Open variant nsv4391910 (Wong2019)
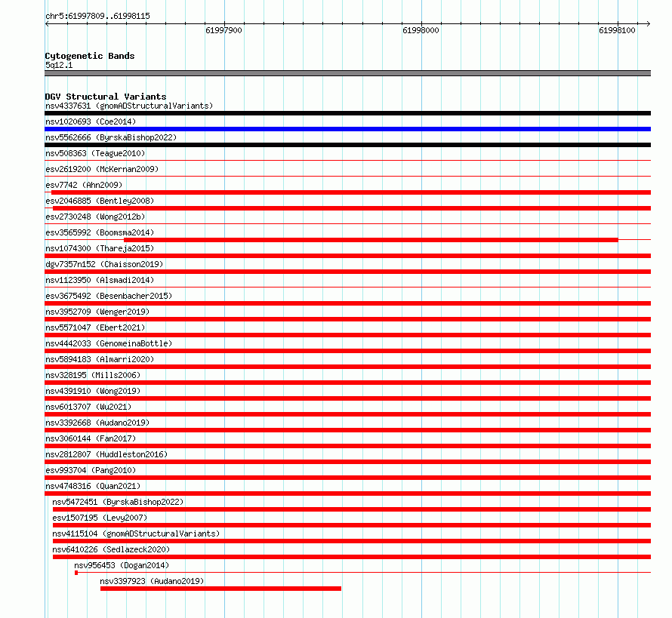 pyautogui.click(x=93, y=391)
